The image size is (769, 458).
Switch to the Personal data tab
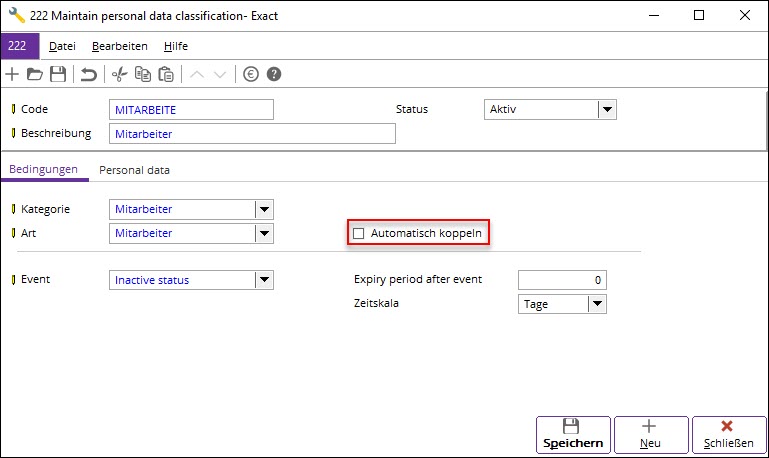(x=134, y=170)
